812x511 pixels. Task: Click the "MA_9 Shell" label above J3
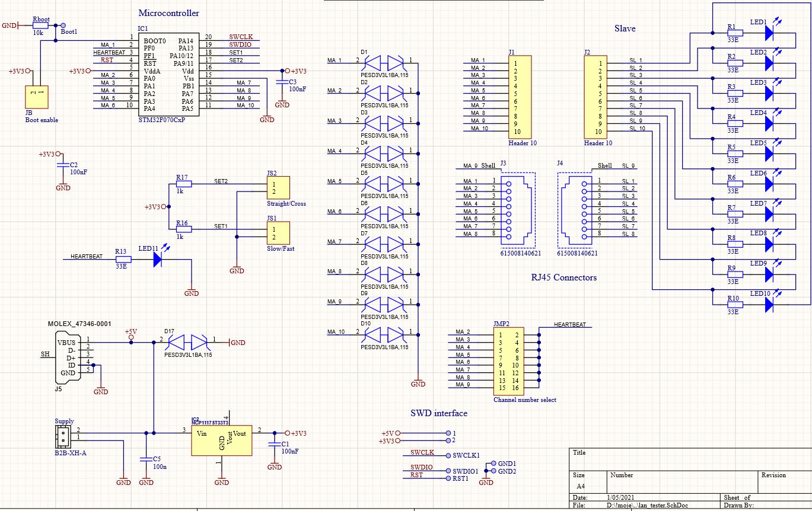click(x=479, y=166)
